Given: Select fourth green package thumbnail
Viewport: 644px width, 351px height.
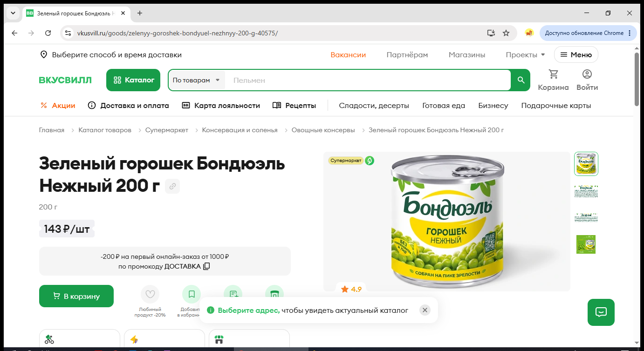Looking at the screenshot, I should (x=586, y=244).
